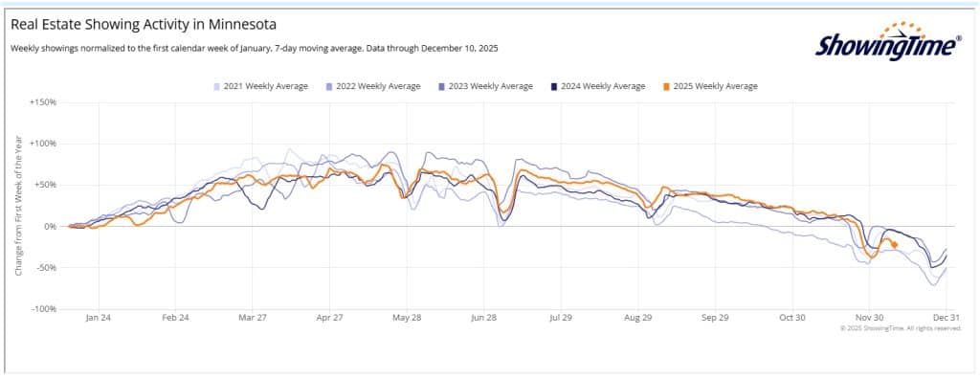Toggle the 2023 Weekly Average legend entry
Viewport: 980px width, 379px height.
coord(485,86)
